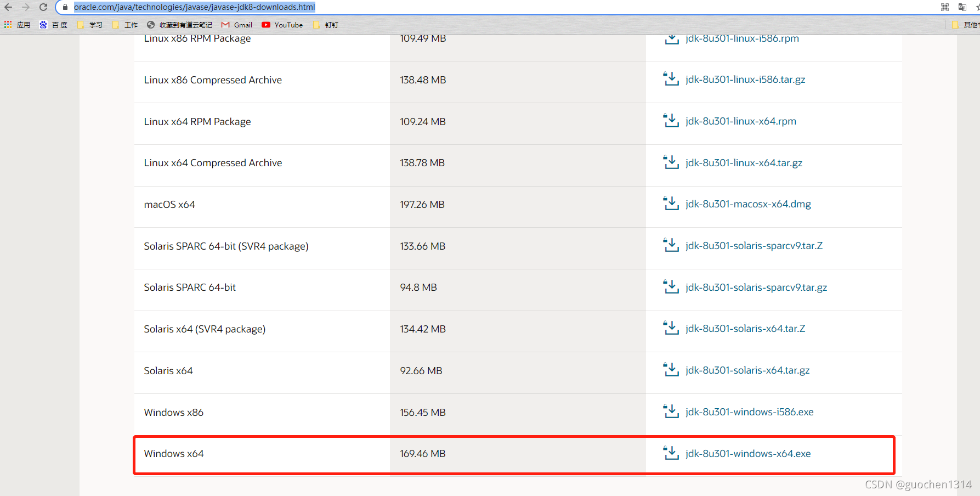Viewport: 980px width, 496px height.
Task: Click the browser forward arrow
Action: pos(26,7)
